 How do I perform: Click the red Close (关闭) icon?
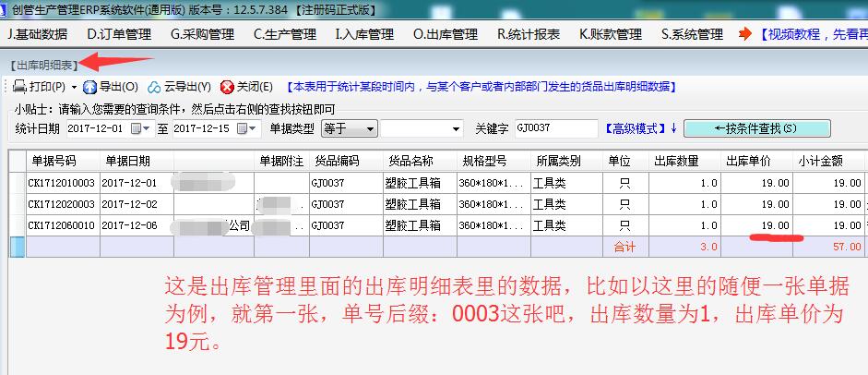pos(227,87)
